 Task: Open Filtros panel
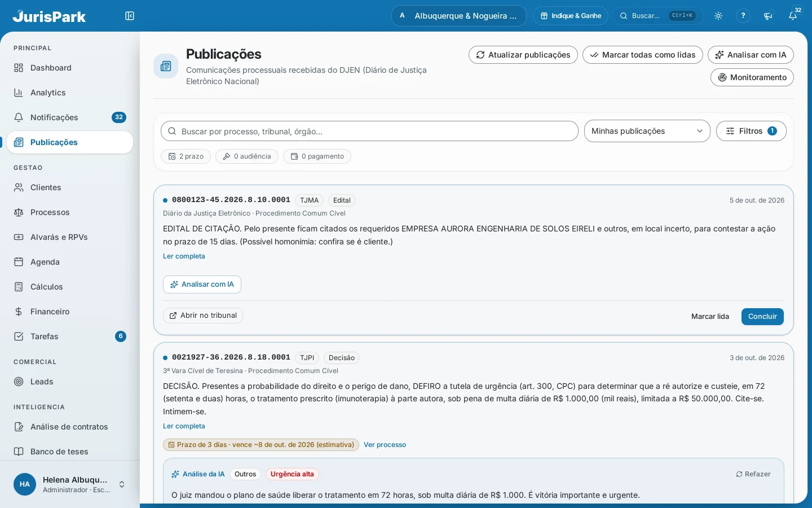751,131
